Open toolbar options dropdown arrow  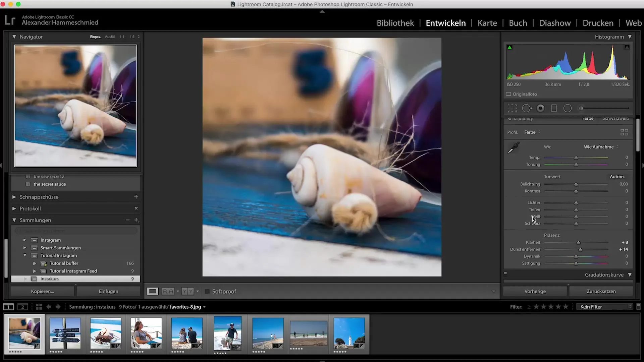[x=493, y=291]
